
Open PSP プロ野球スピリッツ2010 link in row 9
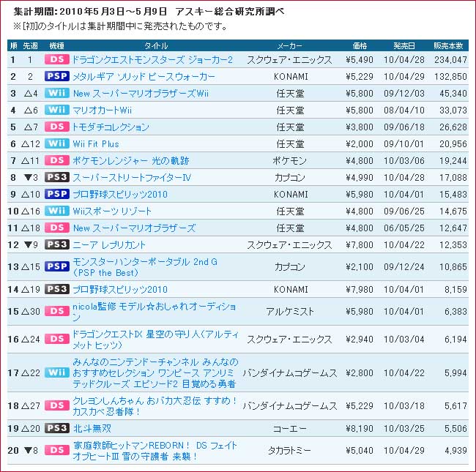[x=120, y=195]
